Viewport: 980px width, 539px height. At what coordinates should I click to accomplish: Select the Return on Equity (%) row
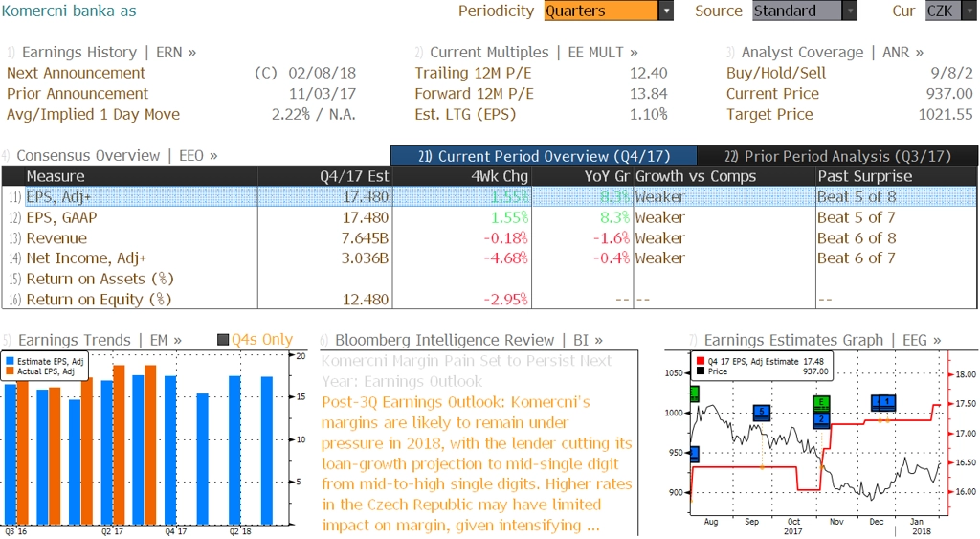coord(489,300)
